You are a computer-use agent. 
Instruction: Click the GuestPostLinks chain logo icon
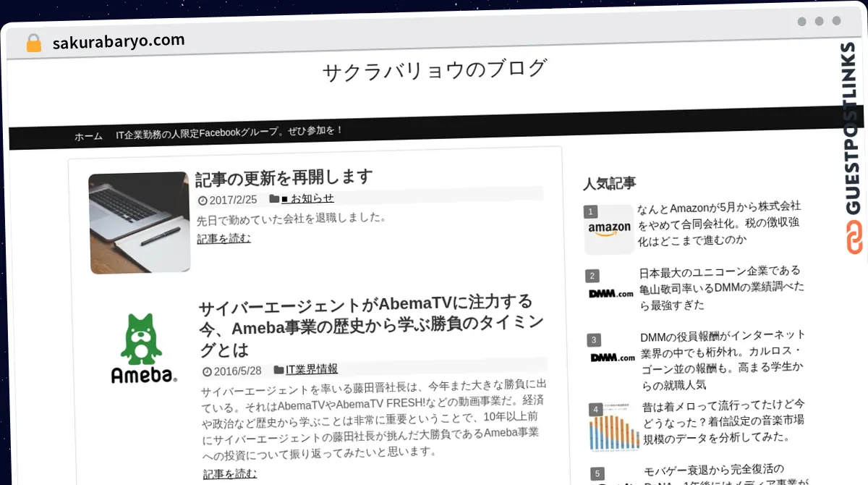pyautogui.click(x=854, y=238)
